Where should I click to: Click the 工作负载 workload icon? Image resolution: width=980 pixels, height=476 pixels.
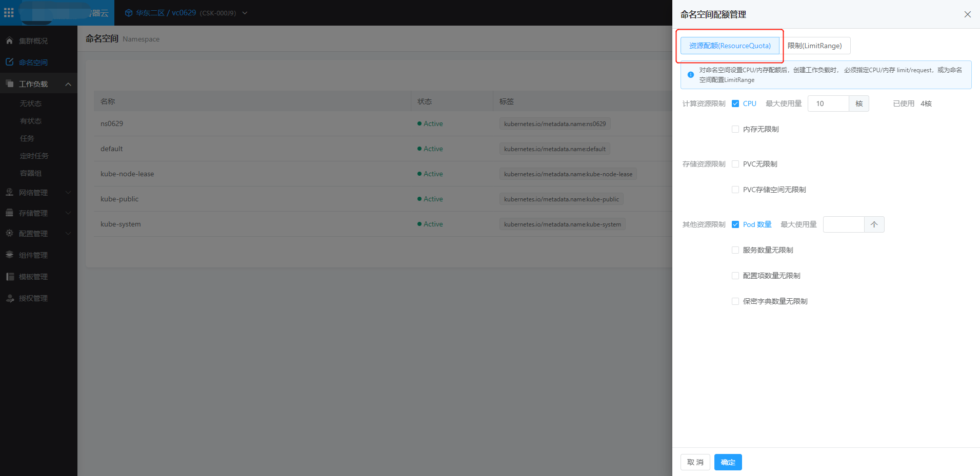[9, 84]
